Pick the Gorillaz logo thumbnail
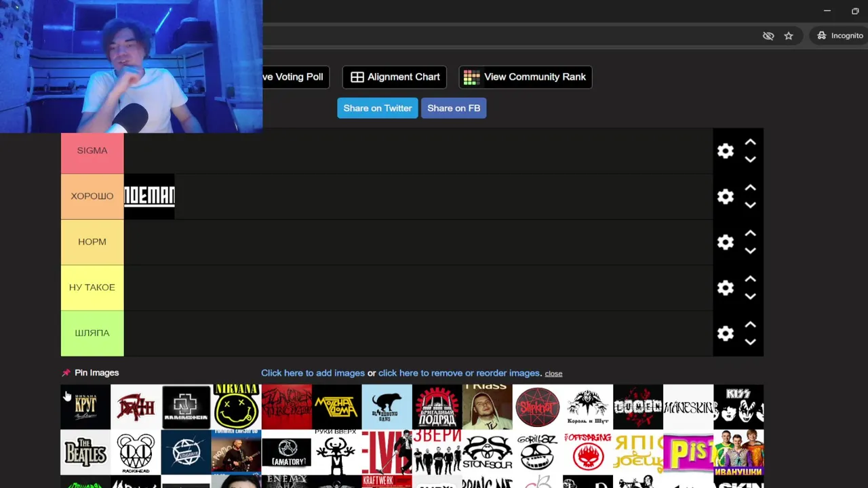This screenshot has height=488, width=868. tap(537, 452)
